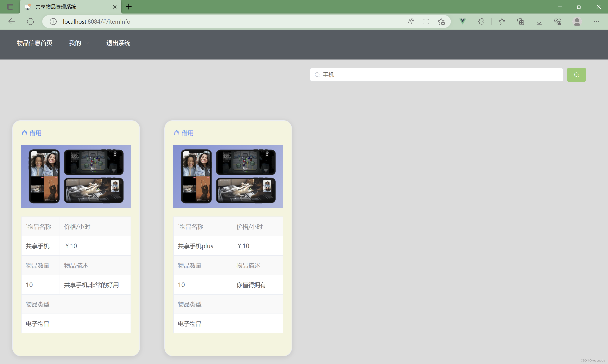Viewport: 608px width, 364px height.
Task: Go to 物品信息首页 menu item
Action: tap(35, 43)
